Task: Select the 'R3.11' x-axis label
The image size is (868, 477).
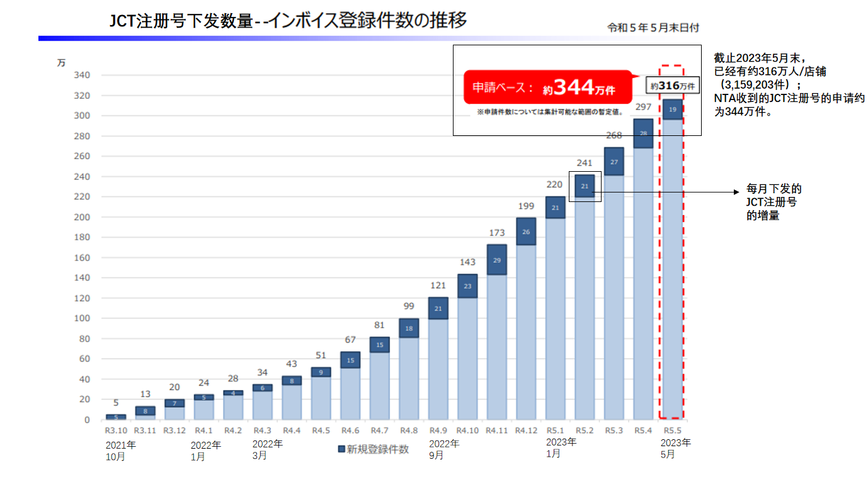Action: pos(146,431)
